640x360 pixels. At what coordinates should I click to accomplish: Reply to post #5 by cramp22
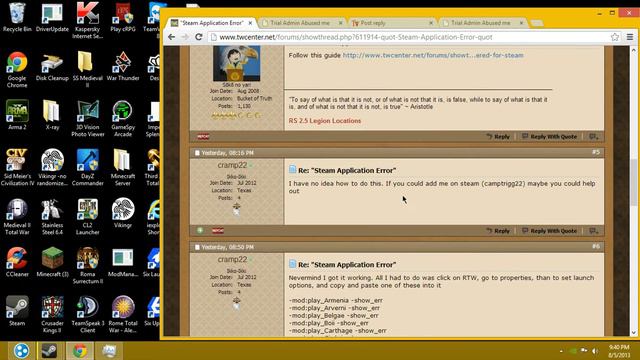click(x=498, y=231)
